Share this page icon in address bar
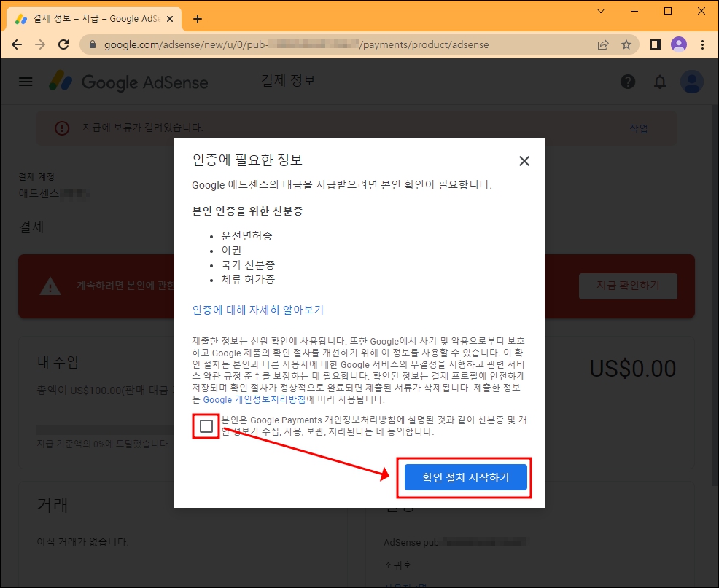Image resolution: width=719 pixels, height=588 pixels. 603,44
